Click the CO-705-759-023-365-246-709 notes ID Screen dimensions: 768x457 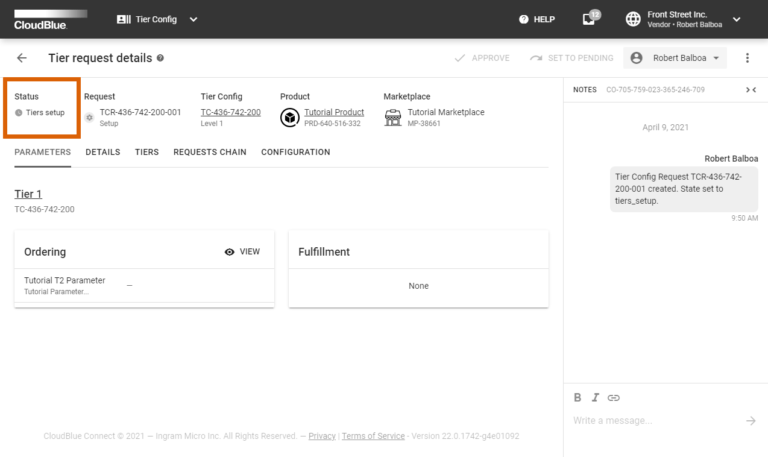point(655,90)
